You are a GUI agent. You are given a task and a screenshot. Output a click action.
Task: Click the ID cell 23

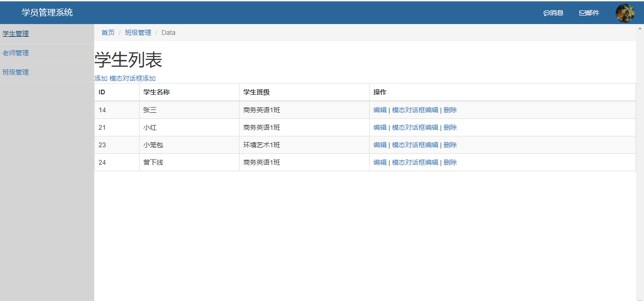pyautogui.click(x=117, y=145)
